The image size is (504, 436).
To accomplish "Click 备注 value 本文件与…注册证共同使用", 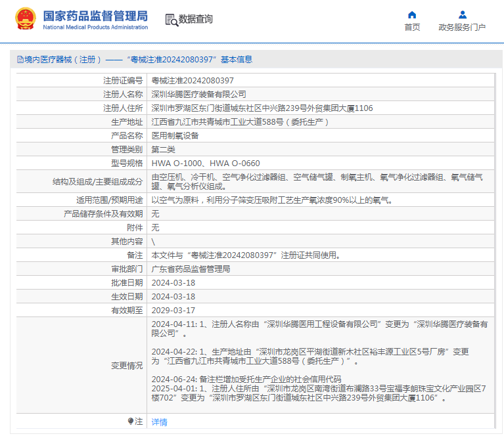I will point(246,255).
